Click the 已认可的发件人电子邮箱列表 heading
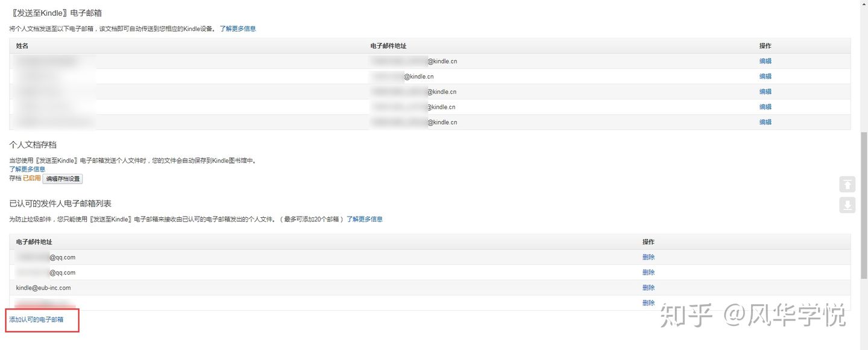The image size is (868, 350). click(60, 203)
